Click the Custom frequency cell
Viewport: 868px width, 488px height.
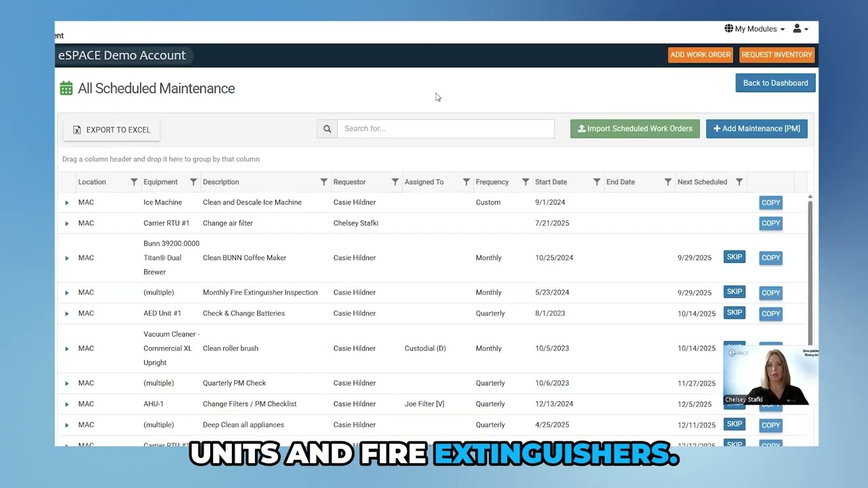click(488, 203)
